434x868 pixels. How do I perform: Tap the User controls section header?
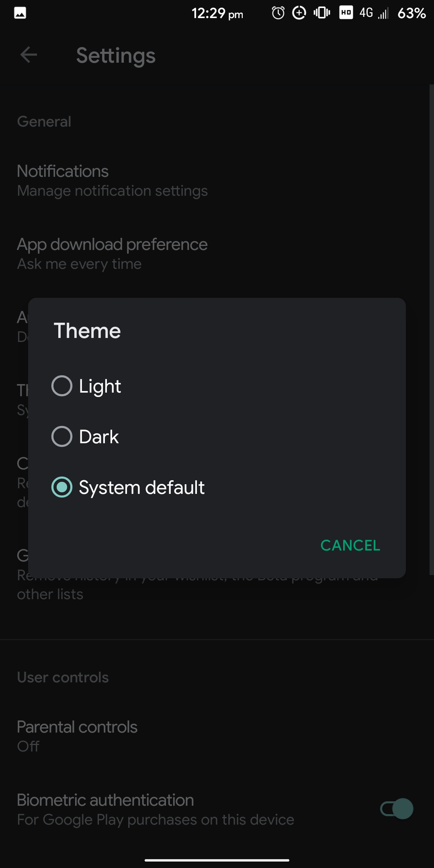coord(63,677)
